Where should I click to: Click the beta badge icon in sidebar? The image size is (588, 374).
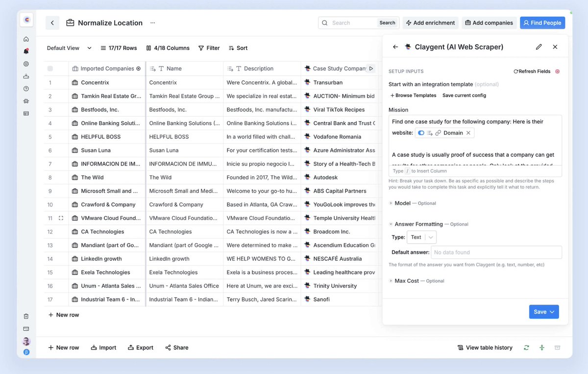pos(26,352)
